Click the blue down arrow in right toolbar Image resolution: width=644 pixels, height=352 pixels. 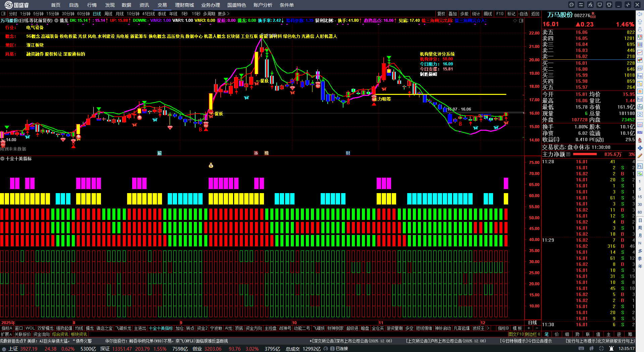coord(640,30)
